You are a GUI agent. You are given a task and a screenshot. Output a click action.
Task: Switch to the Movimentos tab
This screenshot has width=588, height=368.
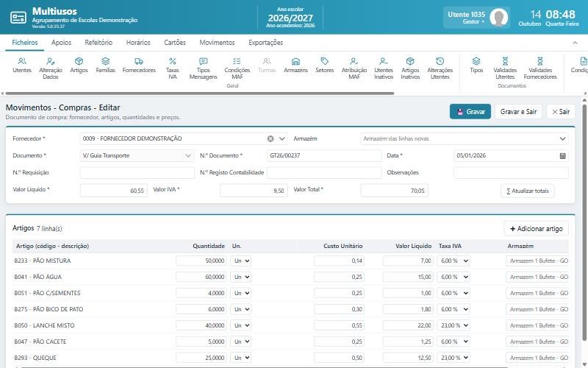[x=217, y=43]
